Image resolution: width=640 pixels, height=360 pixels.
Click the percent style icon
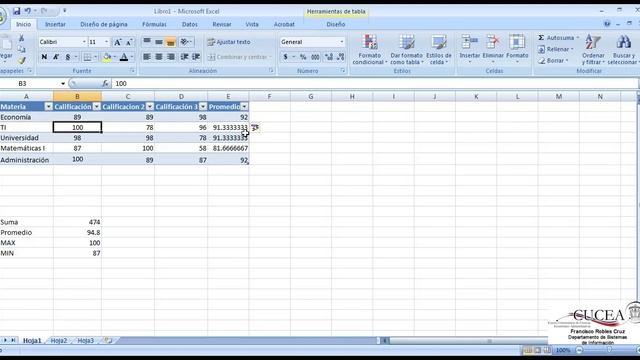[x=303, y=57]
